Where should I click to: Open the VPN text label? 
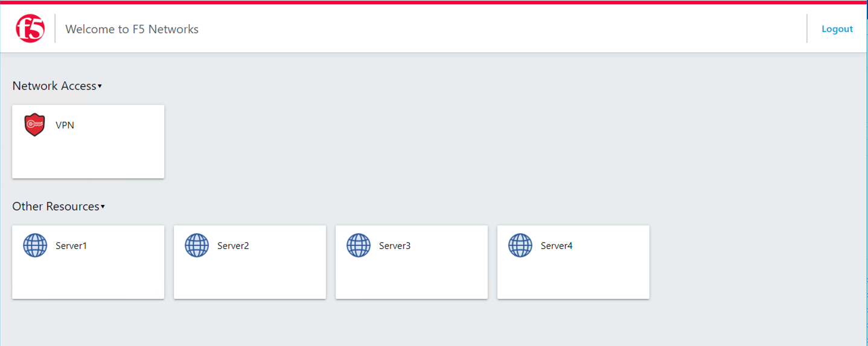[x=65, y=125]
